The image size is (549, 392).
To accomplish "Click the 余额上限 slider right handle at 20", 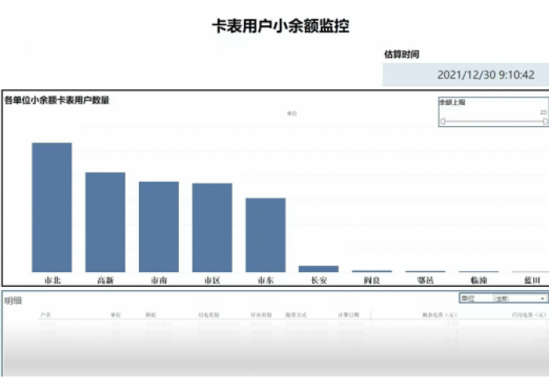I will coord(545,121).
